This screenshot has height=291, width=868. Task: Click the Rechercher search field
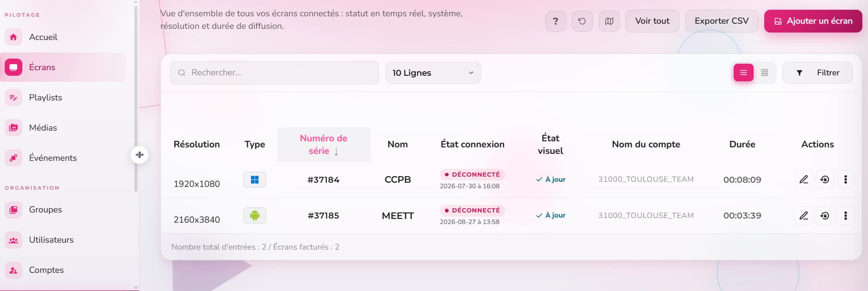pyautogui.click(x=274, y=73)
